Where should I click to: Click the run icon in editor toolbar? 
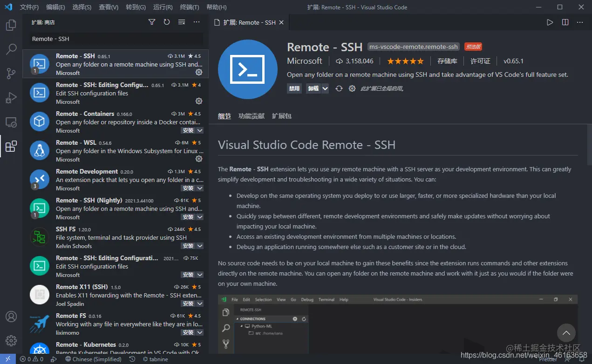[550, 22]
